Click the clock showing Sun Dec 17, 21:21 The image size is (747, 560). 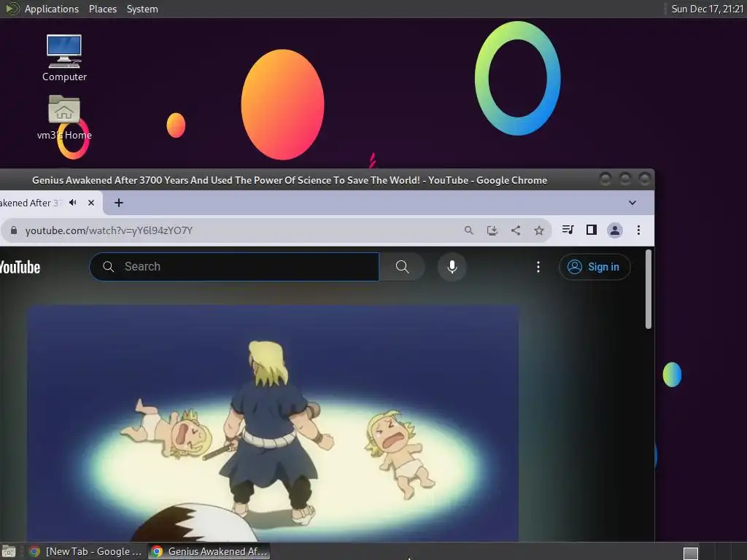pyautogui.click(x=707, y=9)
